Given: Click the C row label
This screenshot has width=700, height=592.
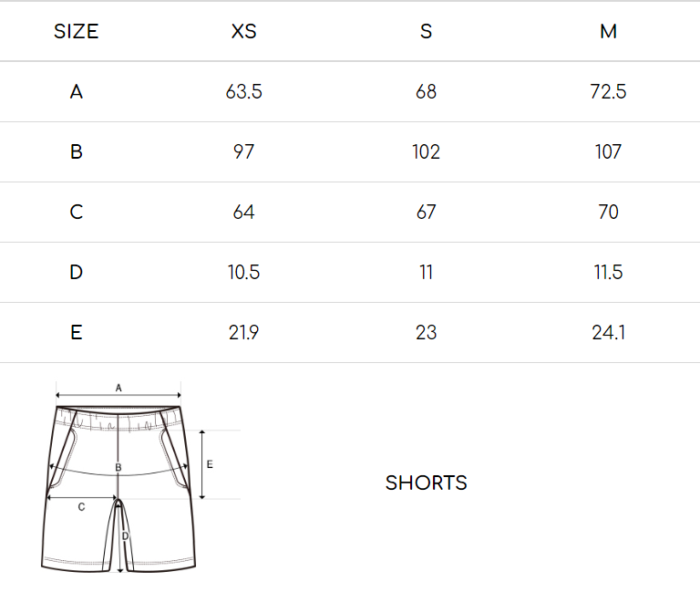Looking at the screenshot, I should pyautogui.click(x=77, y=212).
